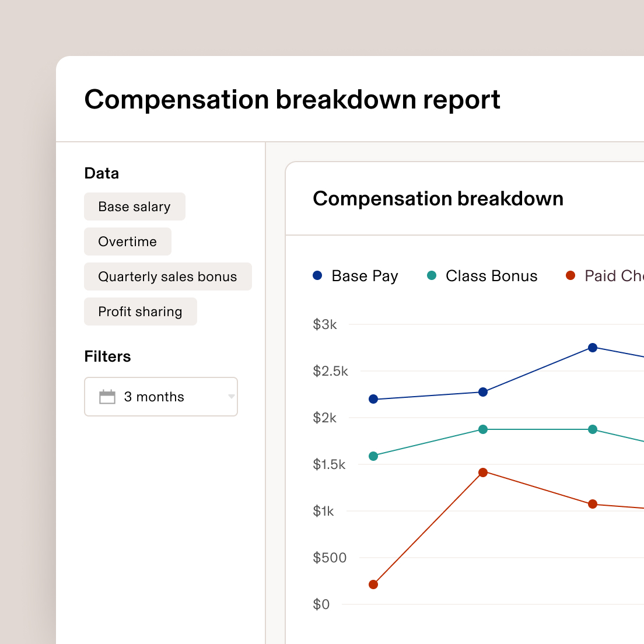Select the Quarterly sales bonus chip
This screenshot has width=644, height=644.
[x=168, y=276]
